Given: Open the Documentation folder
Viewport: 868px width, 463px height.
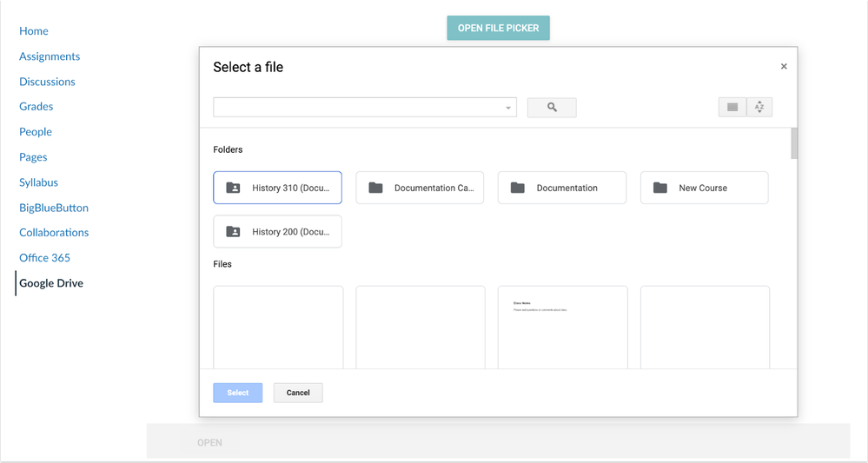Looking at the screenshot, I should pos(562,188).
